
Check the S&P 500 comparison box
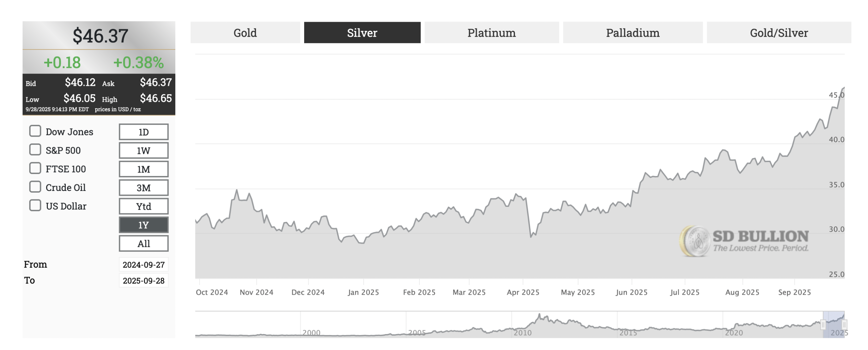[x=35, y=150]
